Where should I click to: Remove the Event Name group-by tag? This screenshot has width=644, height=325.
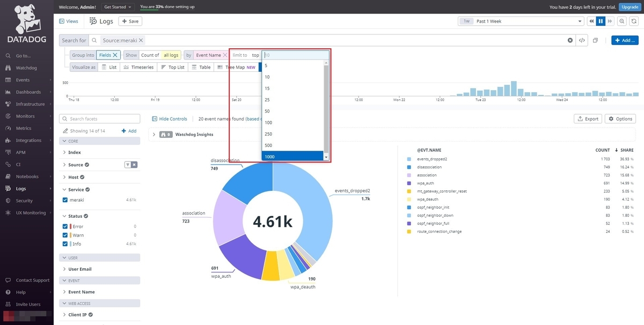[225, 55]
